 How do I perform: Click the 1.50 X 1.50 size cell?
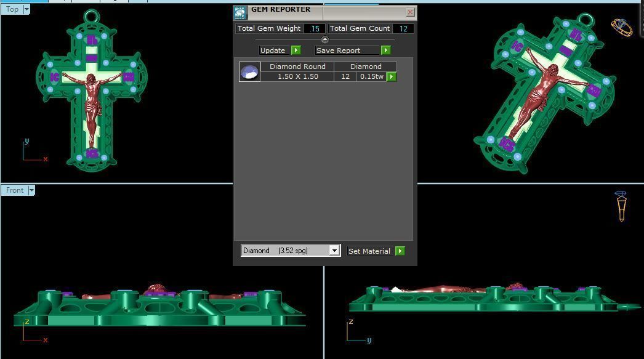coord(297,76)
